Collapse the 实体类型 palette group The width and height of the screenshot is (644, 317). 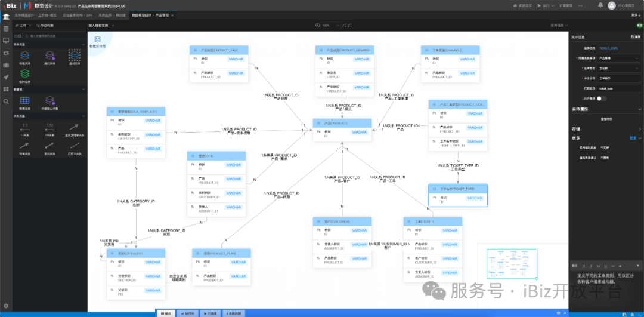[x=83, y=44]
